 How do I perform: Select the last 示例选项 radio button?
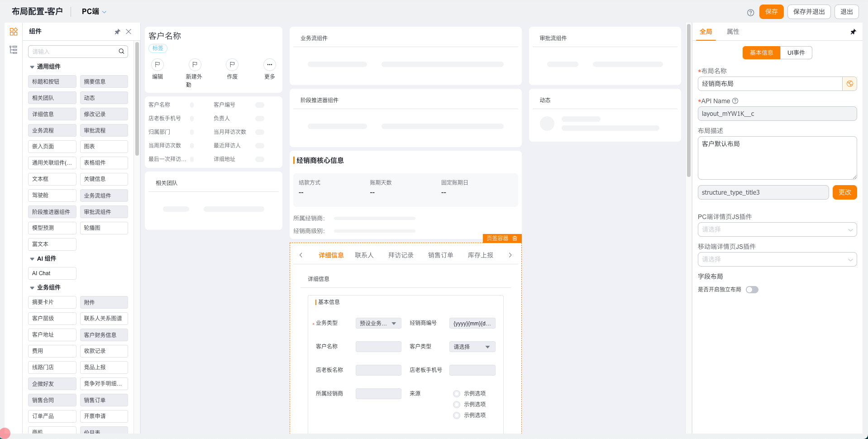pos(457,415)
